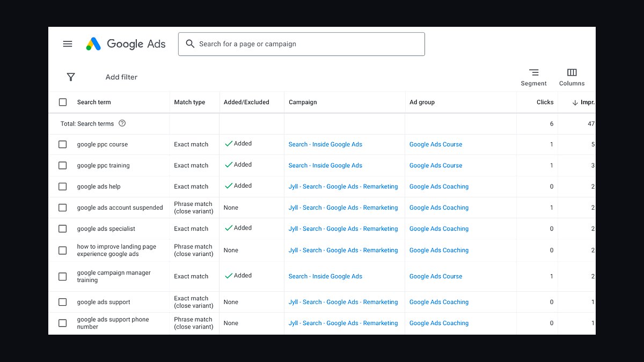The height and width of the screenshot is (362, 644).
Task: Tick checkbox for how to improve landing page
Action: [63, 250]
